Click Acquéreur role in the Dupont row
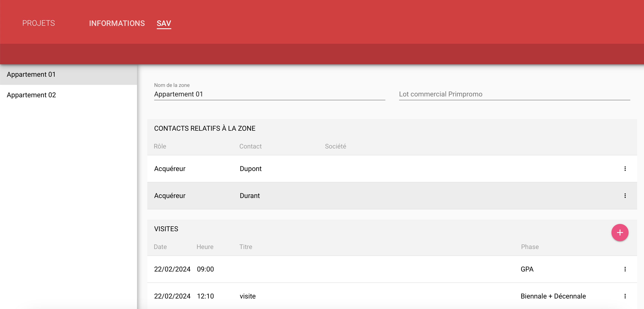Screen dimensions: 644x309 pos(170,169)
